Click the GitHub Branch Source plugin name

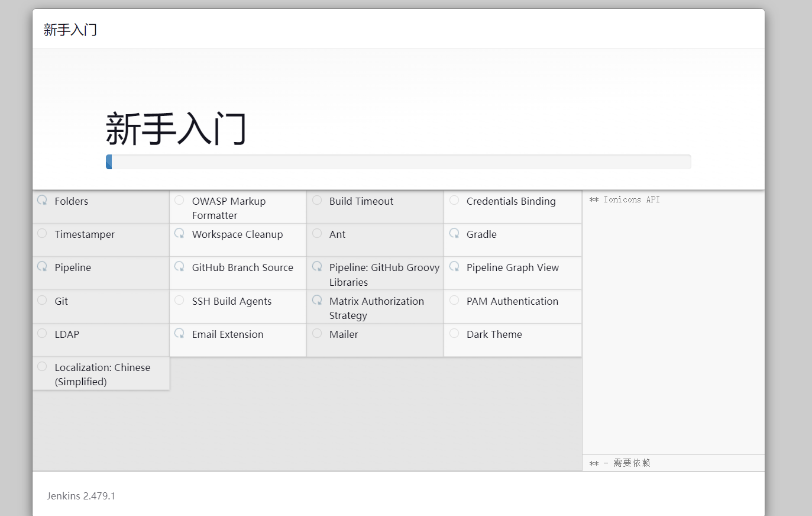click(x=242, y=267)
